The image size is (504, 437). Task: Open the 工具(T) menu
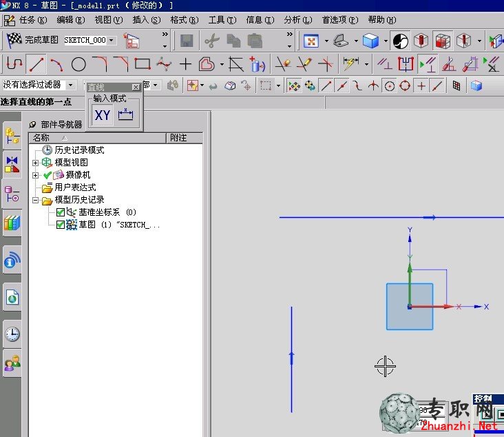tap(222, 20)
